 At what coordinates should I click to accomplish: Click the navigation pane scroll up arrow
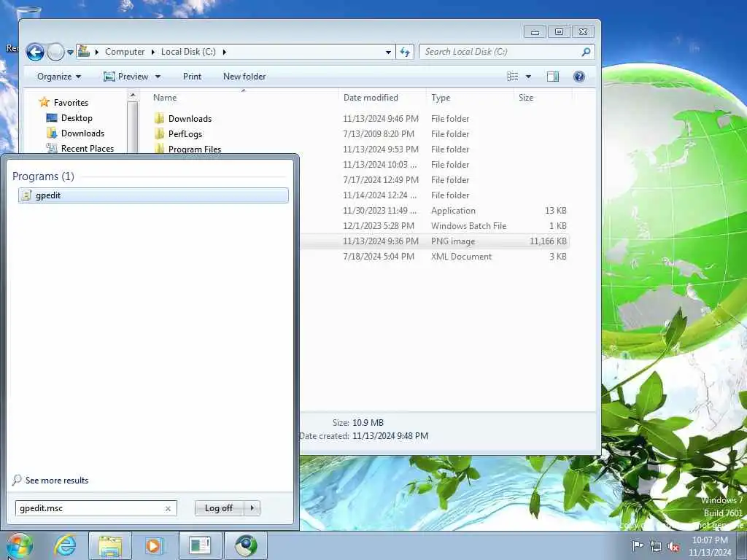[x=133, y=96]
